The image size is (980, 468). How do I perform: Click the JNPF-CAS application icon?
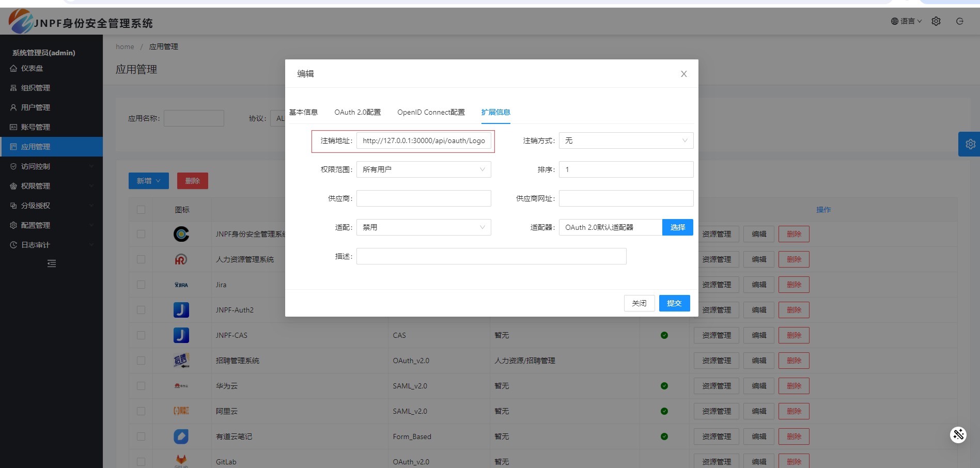click(181, 335)
